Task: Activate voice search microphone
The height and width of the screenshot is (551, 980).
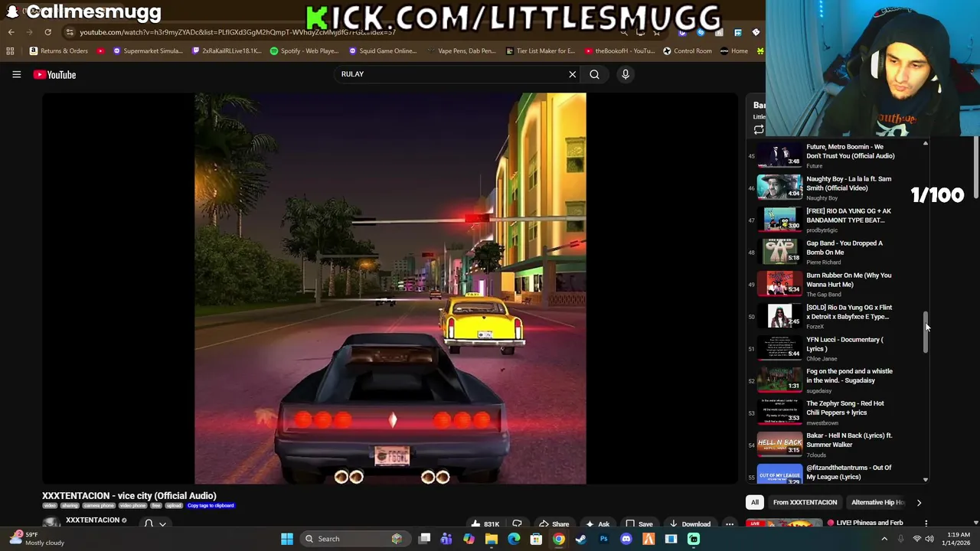Action: (x=626, y=74)
